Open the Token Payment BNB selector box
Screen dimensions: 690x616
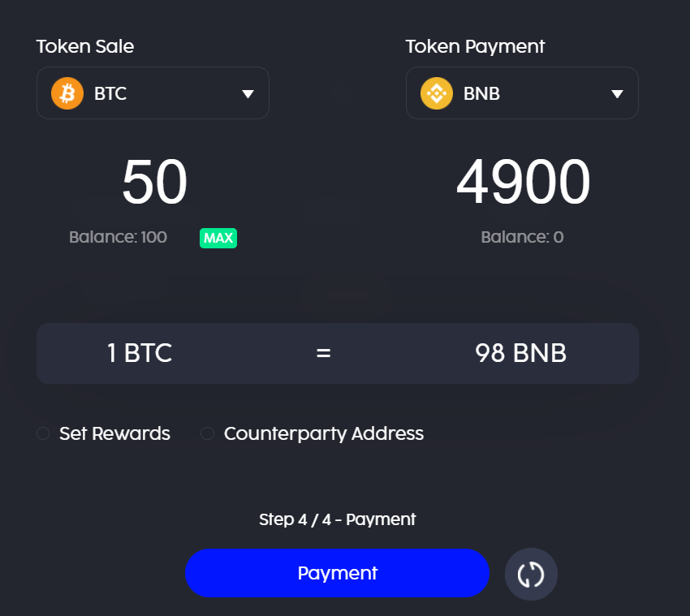(522, 93)
